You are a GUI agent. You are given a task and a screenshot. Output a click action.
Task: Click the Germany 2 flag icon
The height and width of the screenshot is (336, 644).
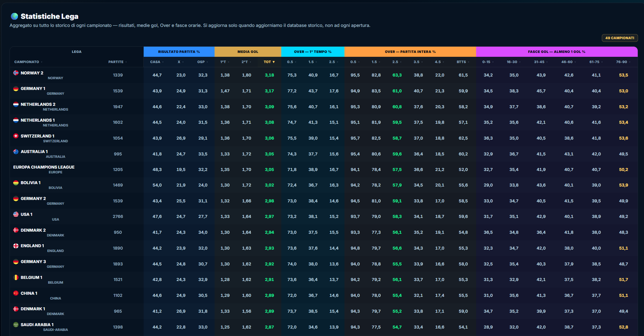pyautogui.click(x=16, y=198)
